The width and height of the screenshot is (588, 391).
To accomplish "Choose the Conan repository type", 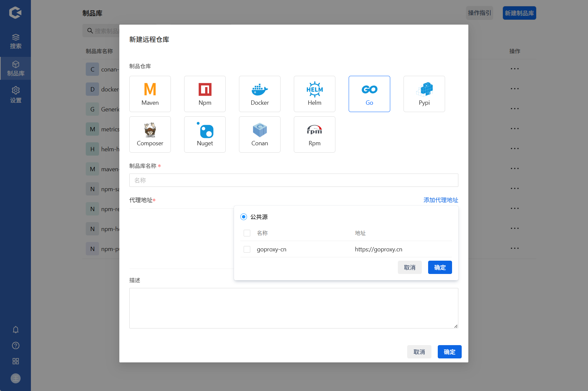I will (x=260, y=134).
